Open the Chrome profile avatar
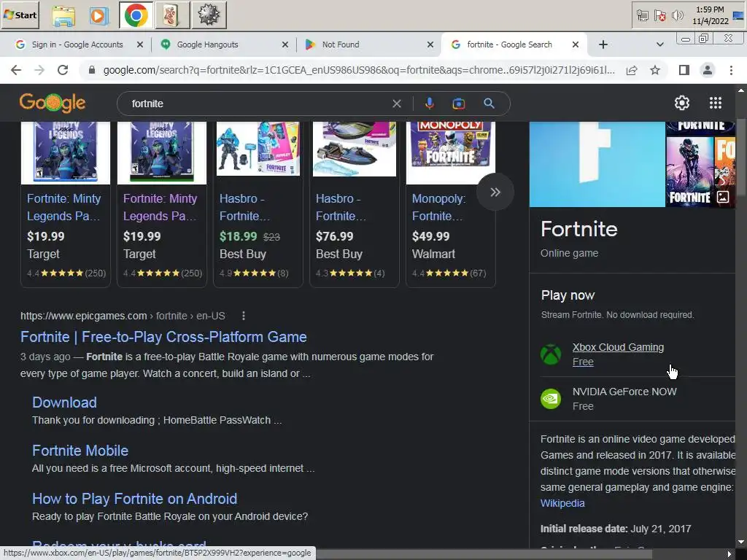Screen dimensions: 747x560 [x=708, y=71]
